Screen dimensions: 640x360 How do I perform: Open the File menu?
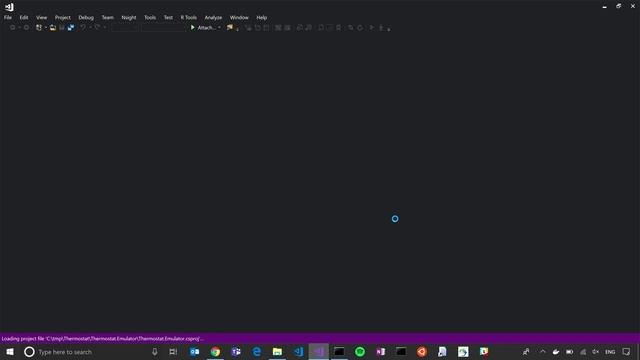coord(8,18)
